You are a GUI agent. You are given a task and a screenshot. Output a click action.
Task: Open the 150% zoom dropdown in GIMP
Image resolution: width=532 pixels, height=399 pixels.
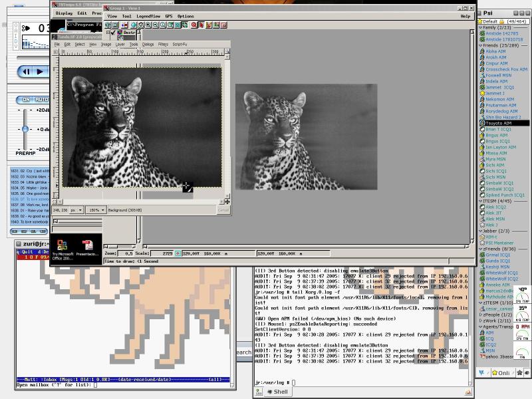pyautogui.click(x=96, y=210)
